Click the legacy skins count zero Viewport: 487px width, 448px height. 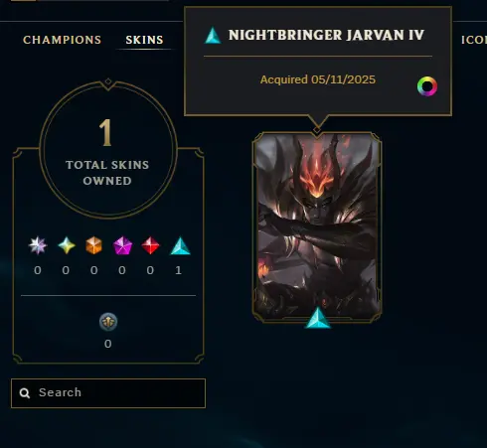pos(108,344)
